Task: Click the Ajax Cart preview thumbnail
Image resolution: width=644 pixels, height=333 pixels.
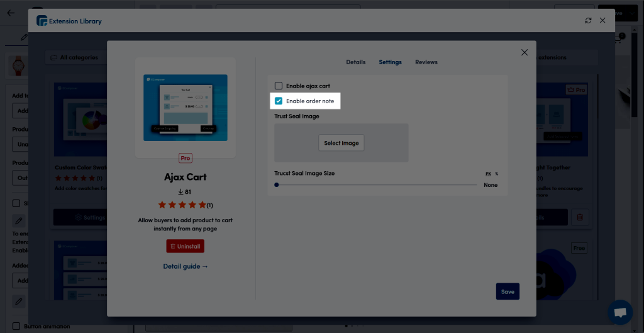Action: click(x=186, y=108)
